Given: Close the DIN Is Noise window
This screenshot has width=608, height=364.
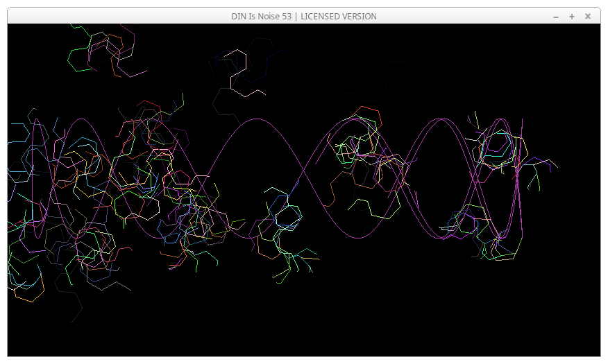Looking at the screenshot, I should pyautogui.click(x=588, y=16).
